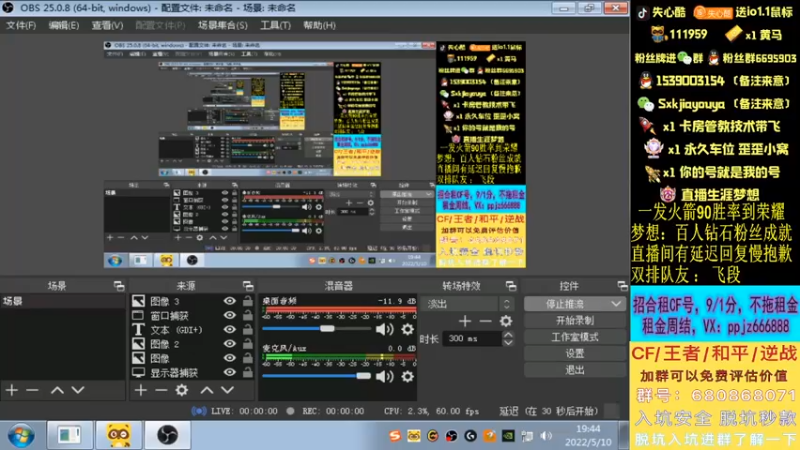This screenshot has height=450, width=800.
Task: Open source properties gear in 来源 panel
Action: point(182,390)
